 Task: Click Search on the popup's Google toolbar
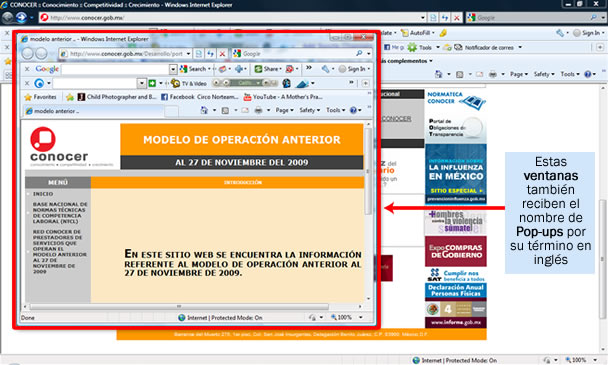194,69
